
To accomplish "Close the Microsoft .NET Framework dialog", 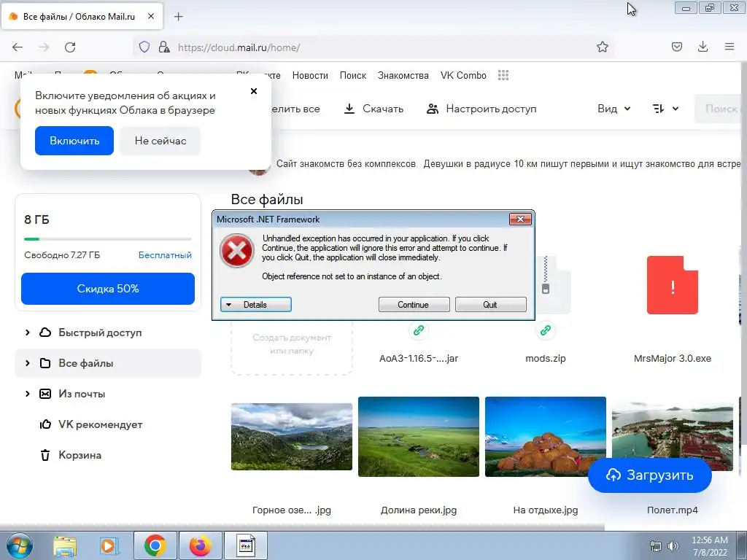I will pos(520,219).
